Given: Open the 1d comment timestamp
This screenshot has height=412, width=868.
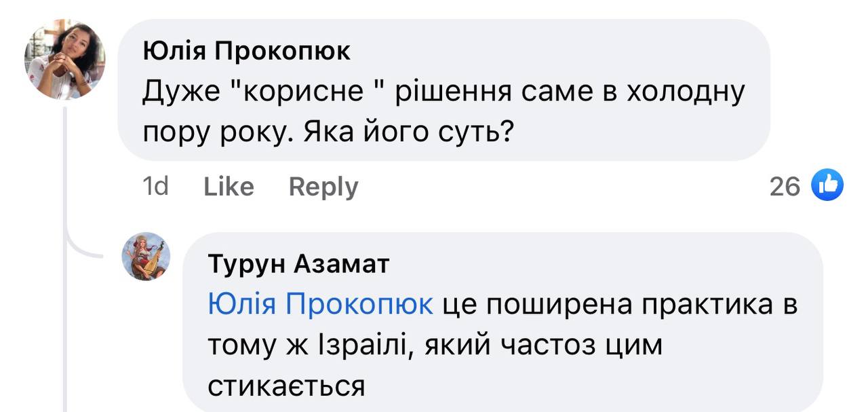Looking at the screenshot, I should pos(156,187).
